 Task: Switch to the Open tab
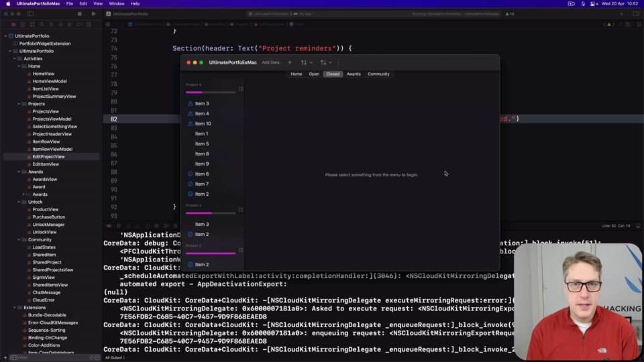tap(314, 74)
